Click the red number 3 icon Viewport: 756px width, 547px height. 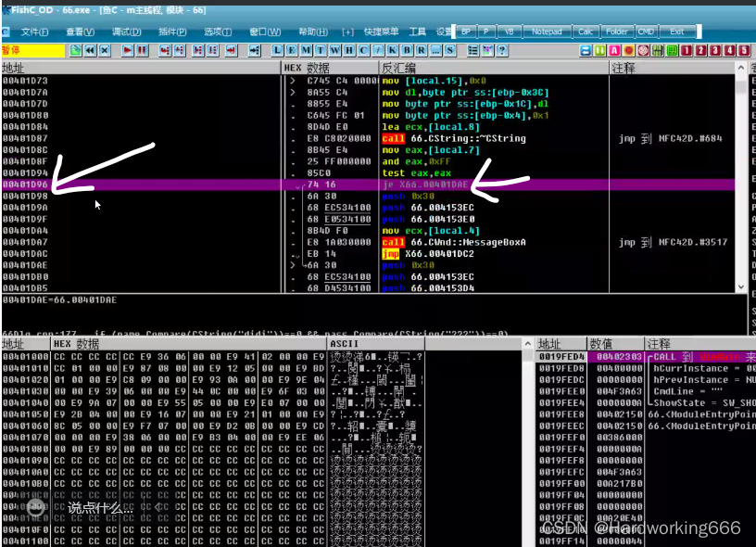pyautogui.click(x=715, y=51)
